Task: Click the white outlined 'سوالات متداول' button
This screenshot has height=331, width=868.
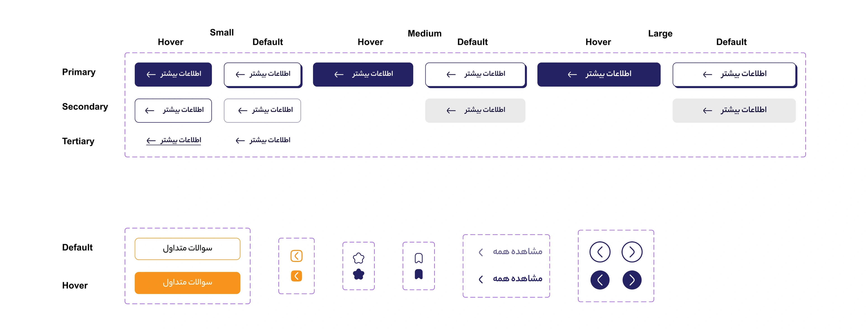Action: pos(187,249)
